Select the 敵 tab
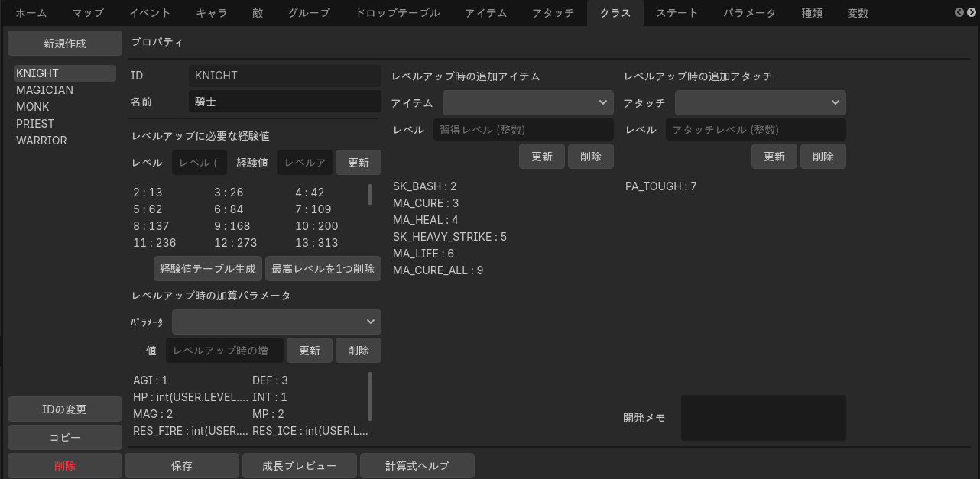 click(x=258, y=13)
